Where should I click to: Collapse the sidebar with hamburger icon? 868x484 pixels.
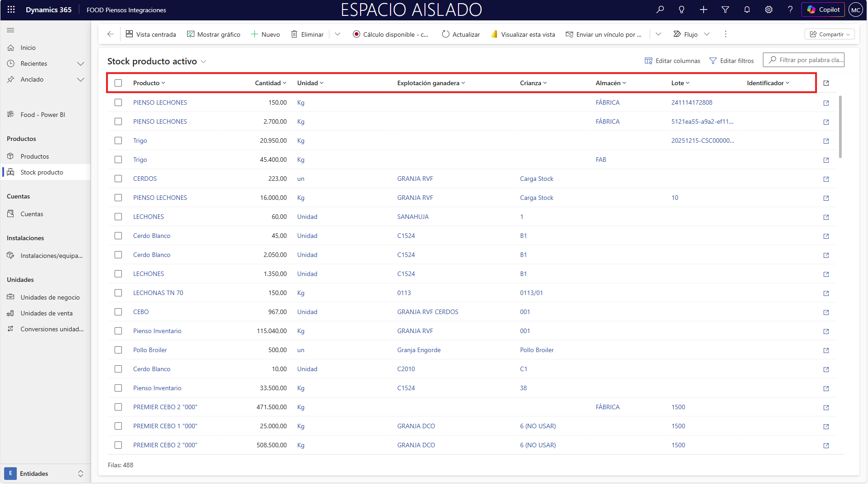pyautogui.click(x=10, y=30)
